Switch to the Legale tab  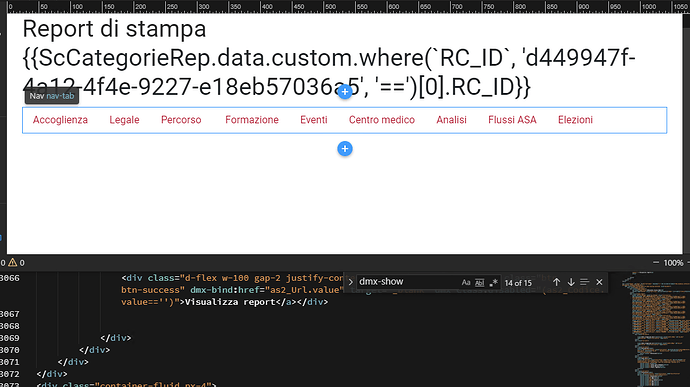(x=124, y=120)
